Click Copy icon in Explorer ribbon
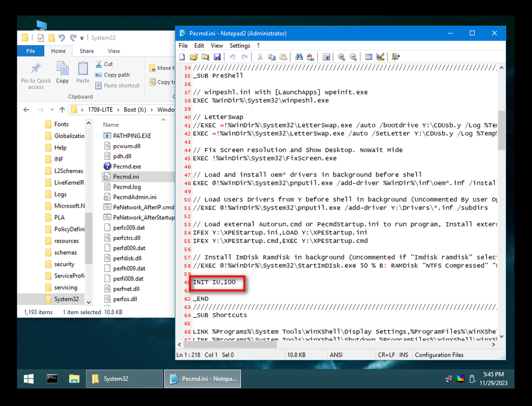This screenshot has width=532, height=406. coord(62,73)
